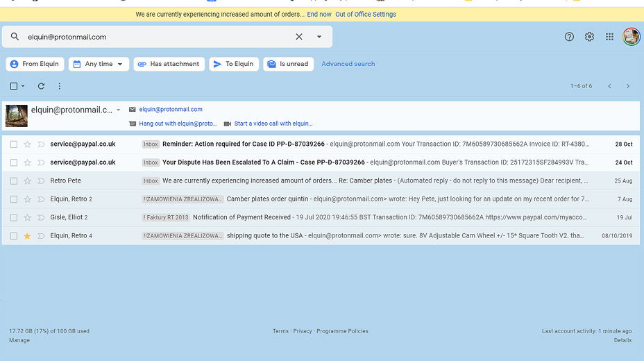Select the Reminder: Action required email checkbox

tap(14, 144)
